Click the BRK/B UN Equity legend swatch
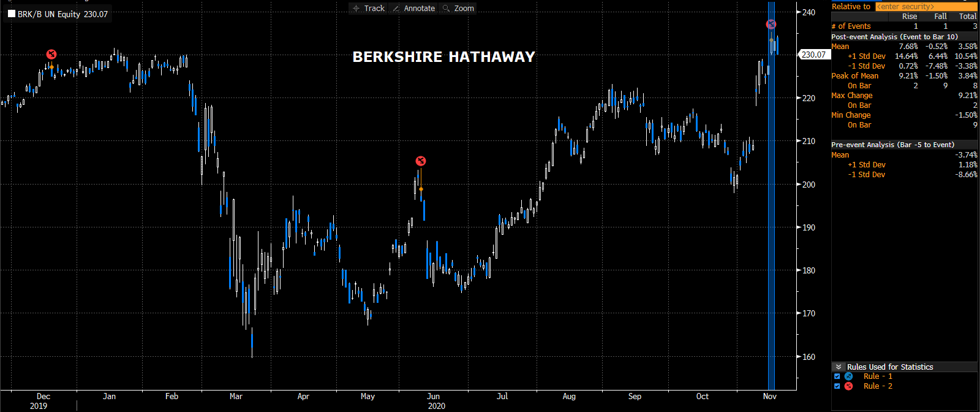Screen dimensions: 980x412 (x=12, y=13)
